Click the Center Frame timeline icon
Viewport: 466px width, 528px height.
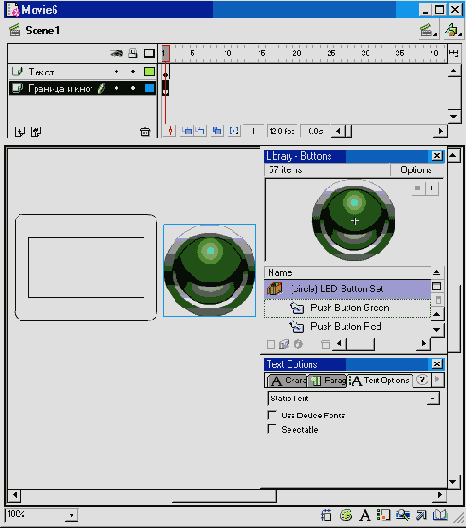[x=170, y=131]
